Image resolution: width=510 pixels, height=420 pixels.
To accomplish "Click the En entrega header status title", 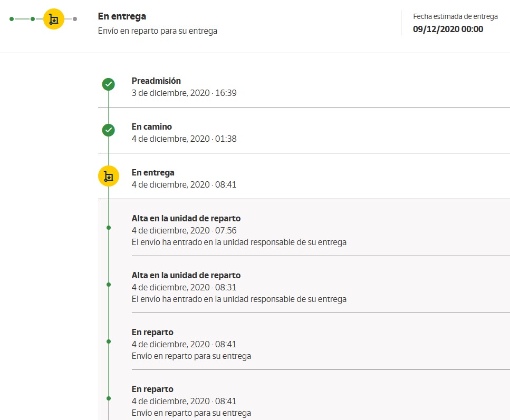I will coord(122,16).
